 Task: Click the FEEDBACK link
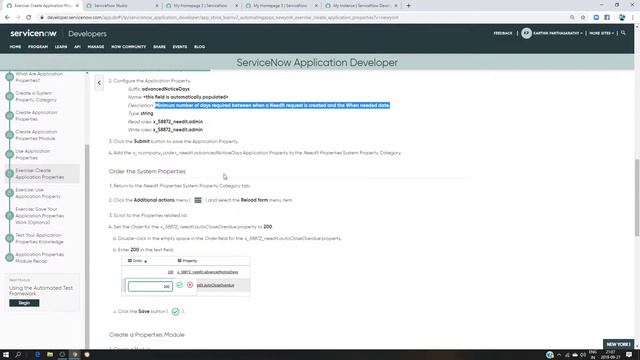click(503, 33)
